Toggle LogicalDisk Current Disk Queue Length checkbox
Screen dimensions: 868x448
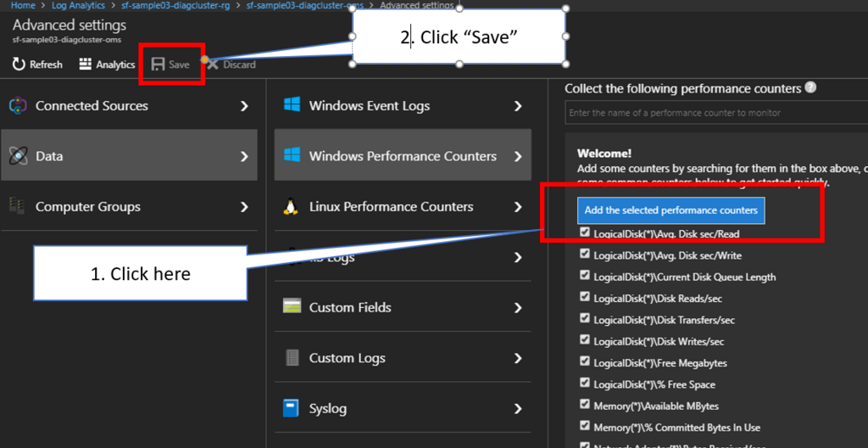585,276
